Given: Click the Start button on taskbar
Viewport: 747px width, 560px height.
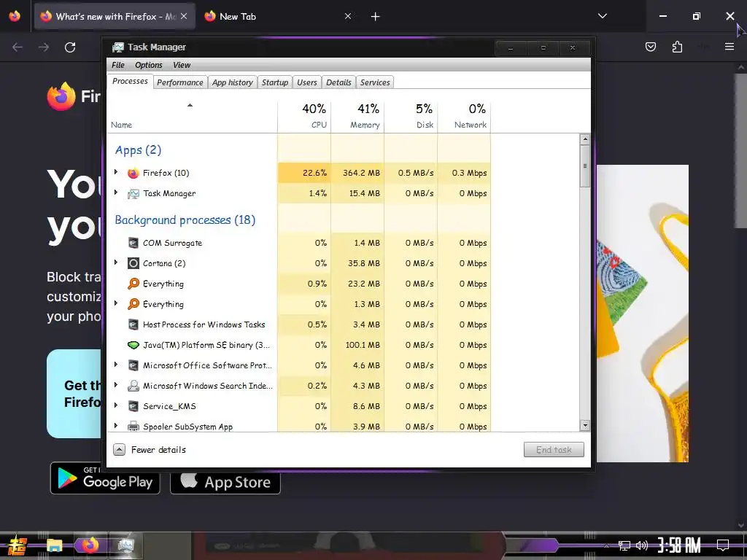Looking at the screenshot, I should [18, 545].
